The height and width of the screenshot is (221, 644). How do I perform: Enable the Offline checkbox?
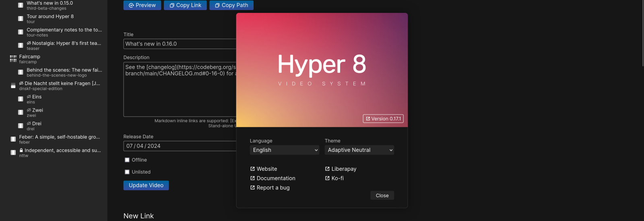127,160
